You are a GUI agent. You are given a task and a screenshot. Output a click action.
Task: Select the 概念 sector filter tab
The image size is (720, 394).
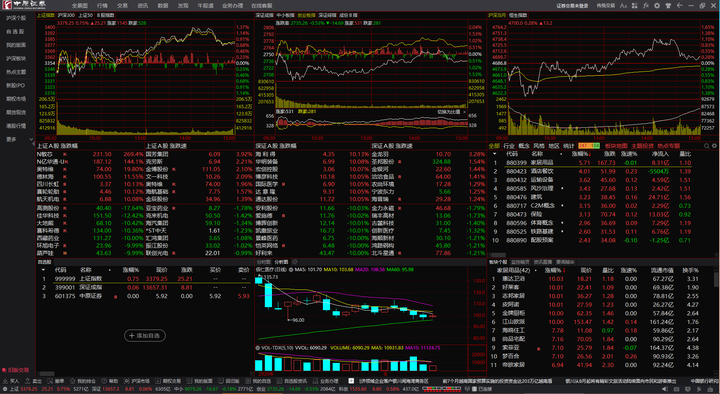(523, 146)
